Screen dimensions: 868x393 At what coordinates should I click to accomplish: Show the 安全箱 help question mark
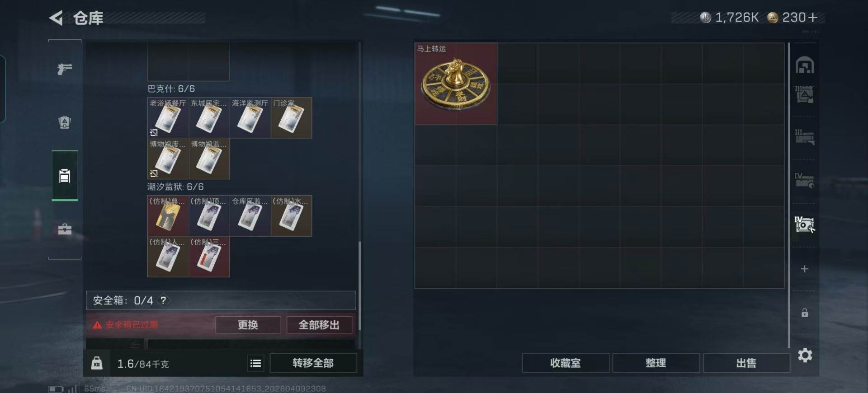point(163,300)
